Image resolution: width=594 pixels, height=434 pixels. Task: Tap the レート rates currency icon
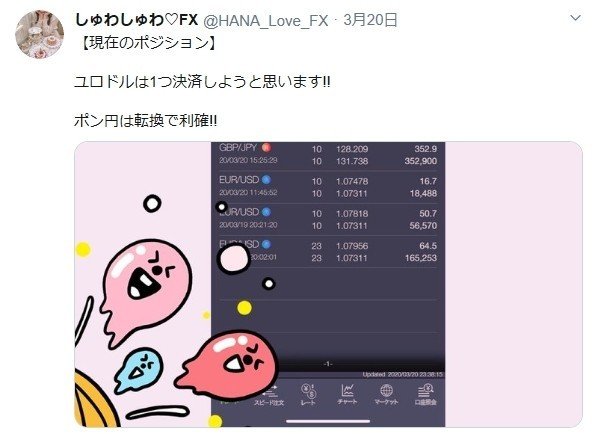[308, 394]
